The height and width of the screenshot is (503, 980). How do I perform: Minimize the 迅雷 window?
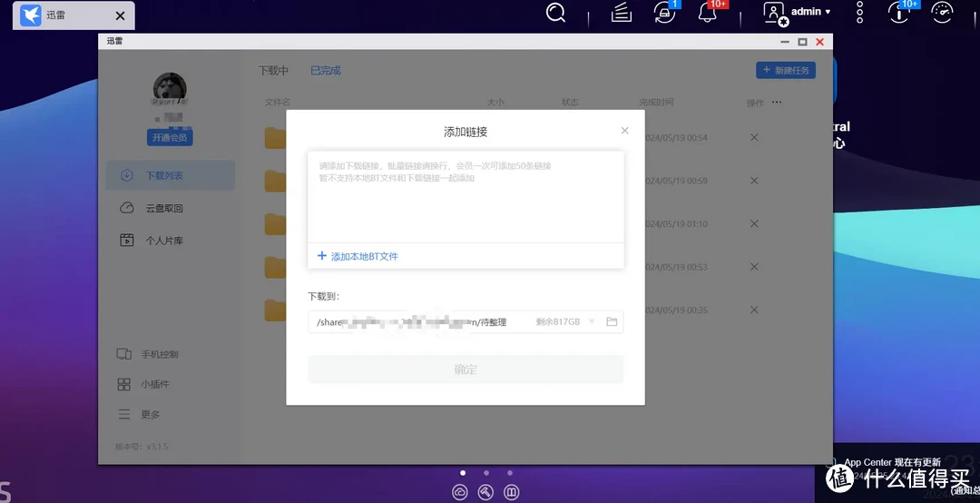784,42
